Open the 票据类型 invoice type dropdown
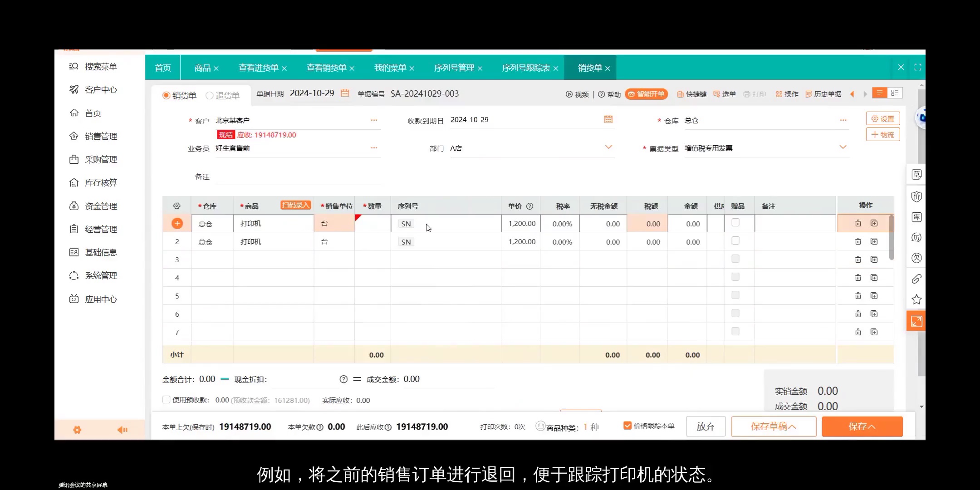The height and width of the screenshot is (490, 980). click(843, 147)
